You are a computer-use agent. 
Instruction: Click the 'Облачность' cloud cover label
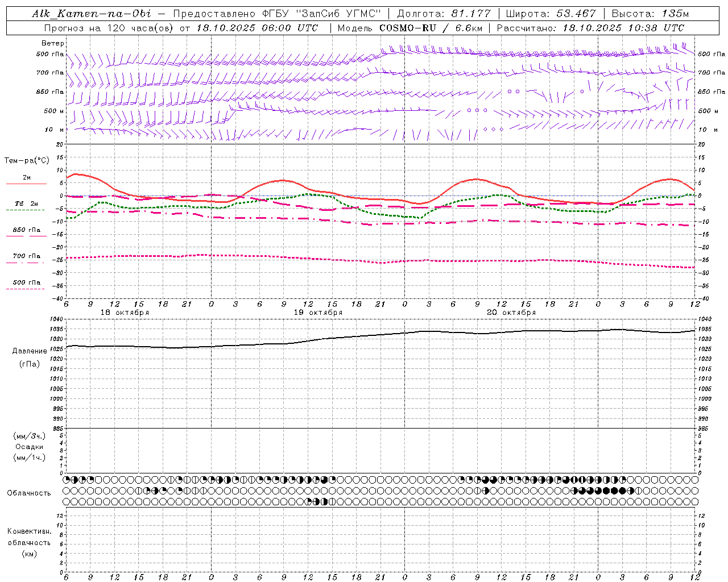[x=29, y=493]
